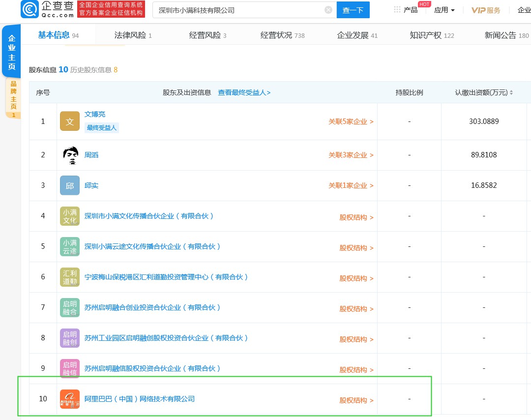Show 历史股东信息 8 list
The height and width of the screenshot is (420, 531).
tap(94, 70)
